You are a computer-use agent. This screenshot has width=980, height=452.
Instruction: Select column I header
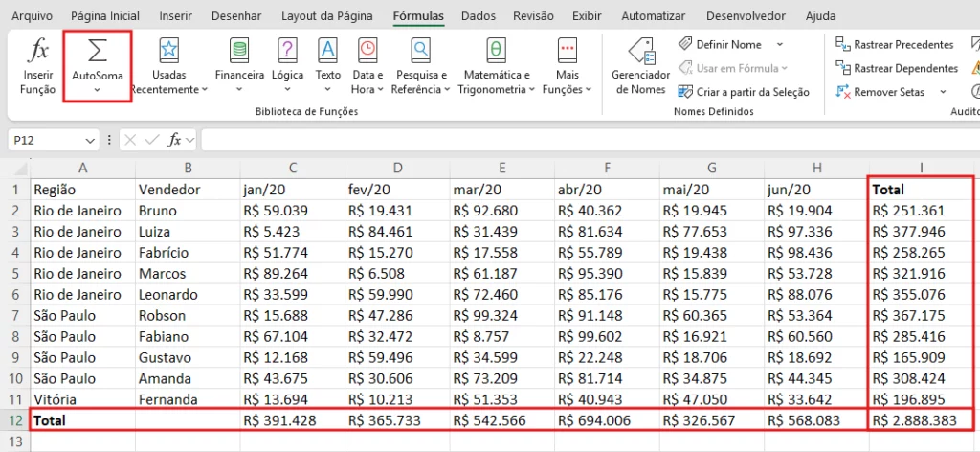922,168
